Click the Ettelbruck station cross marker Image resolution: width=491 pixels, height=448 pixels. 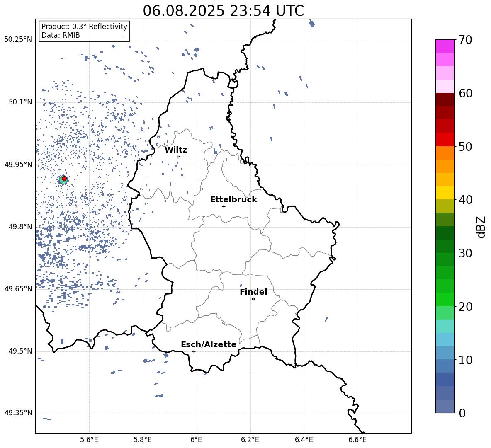pyautogui.click(x=224, y=206)
